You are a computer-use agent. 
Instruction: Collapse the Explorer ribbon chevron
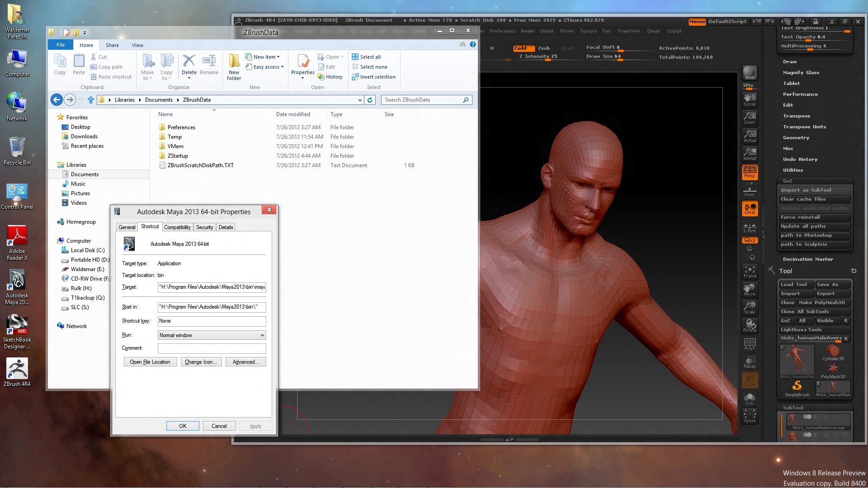coord(462,44)
